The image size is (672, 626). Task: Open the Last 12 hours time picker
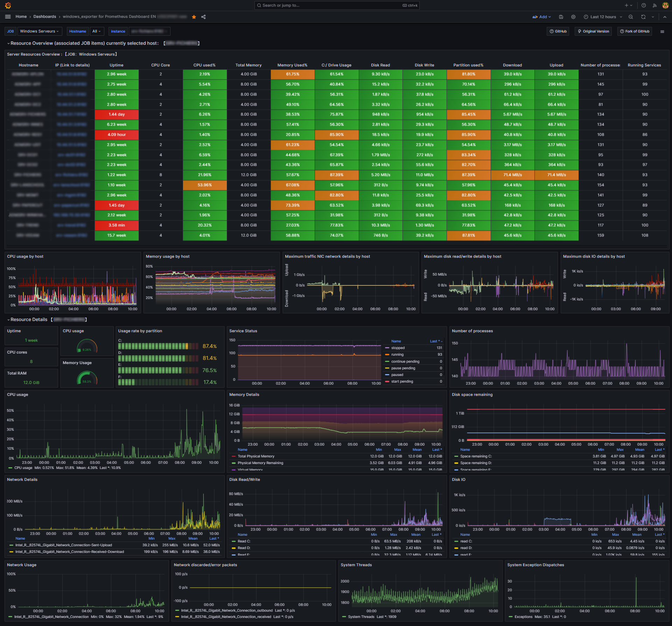(603, 17)
